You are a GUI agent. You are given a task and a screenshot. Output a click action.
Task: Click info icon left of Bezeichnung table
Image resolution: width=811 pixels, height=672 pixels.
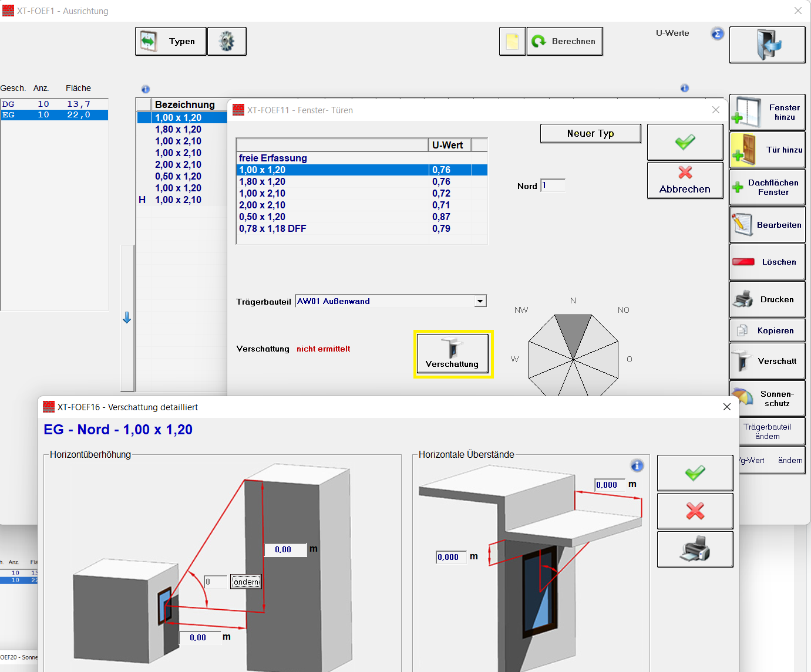146,89
